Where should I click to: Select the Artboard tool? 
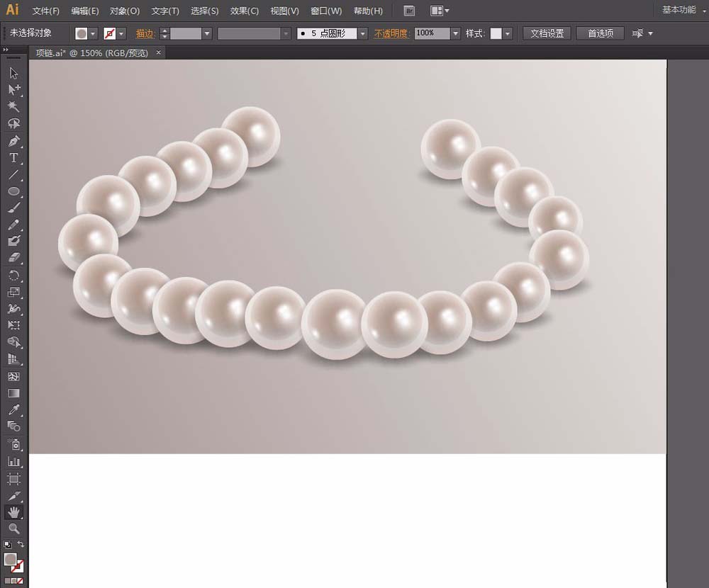pos(13,479)
